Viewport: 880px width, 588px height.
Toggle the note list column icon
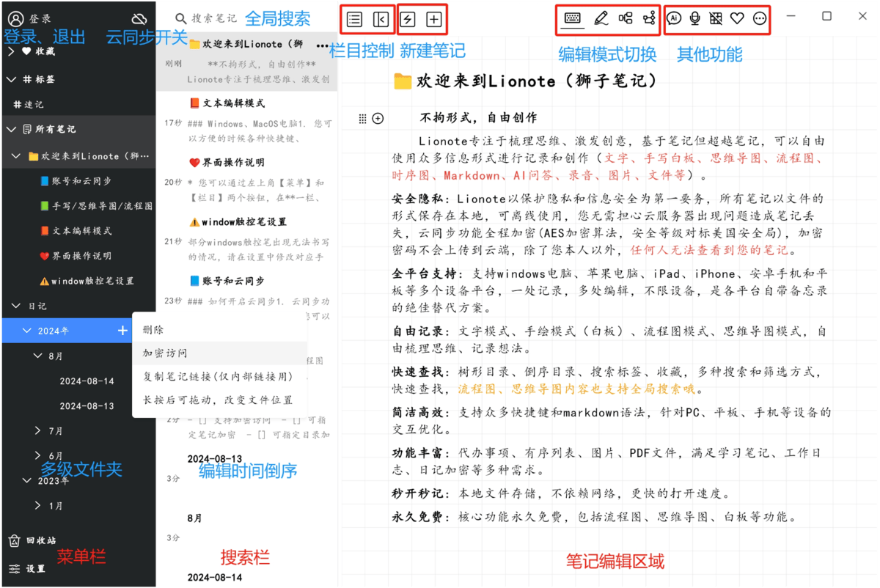[354, 20]
